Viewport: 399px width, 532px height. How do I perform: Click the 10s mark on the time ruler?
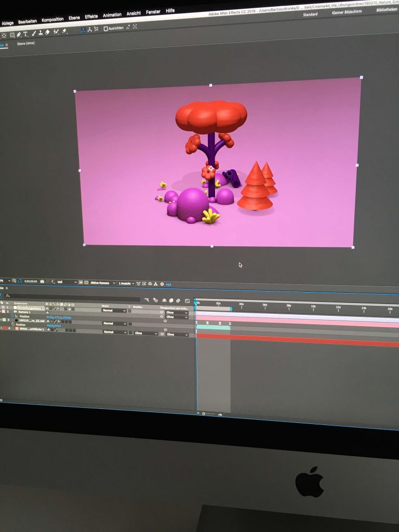click(x=313, y=307)
